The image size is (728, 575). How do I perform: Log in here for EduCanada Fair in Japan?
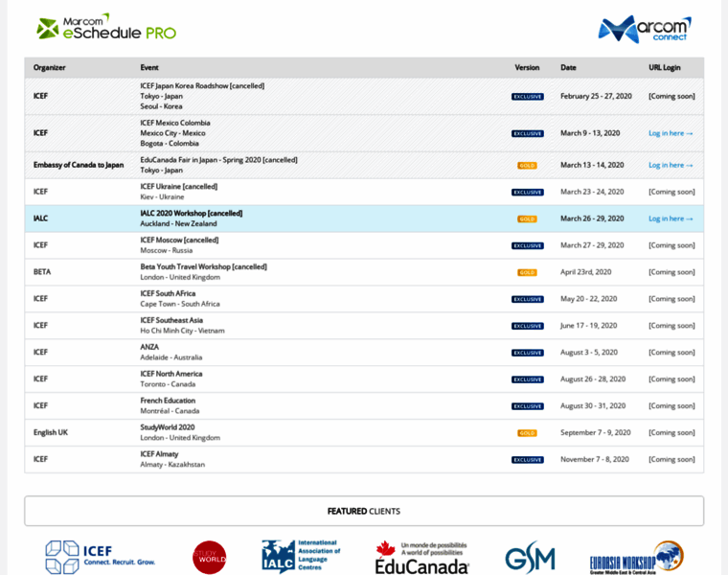click(x=670, y=165)
